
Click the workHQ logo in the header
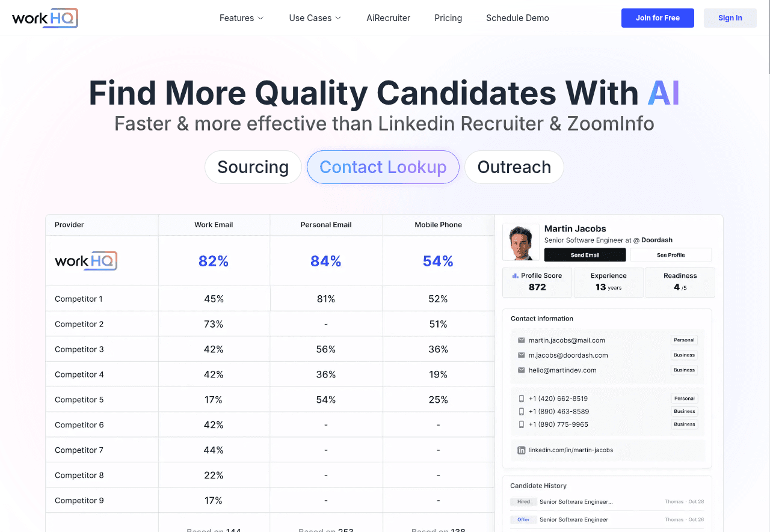click(45, 18)
